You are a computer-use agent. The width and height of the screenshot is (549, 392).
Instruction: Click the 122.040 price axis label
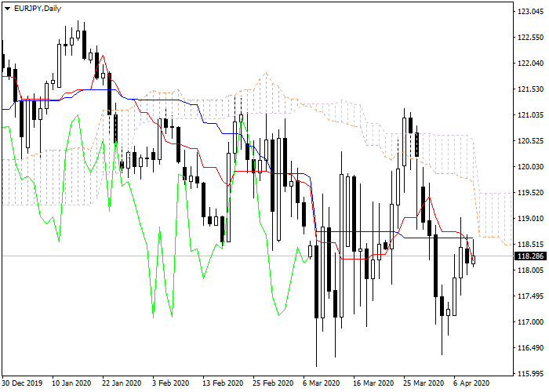coord(530,64)
